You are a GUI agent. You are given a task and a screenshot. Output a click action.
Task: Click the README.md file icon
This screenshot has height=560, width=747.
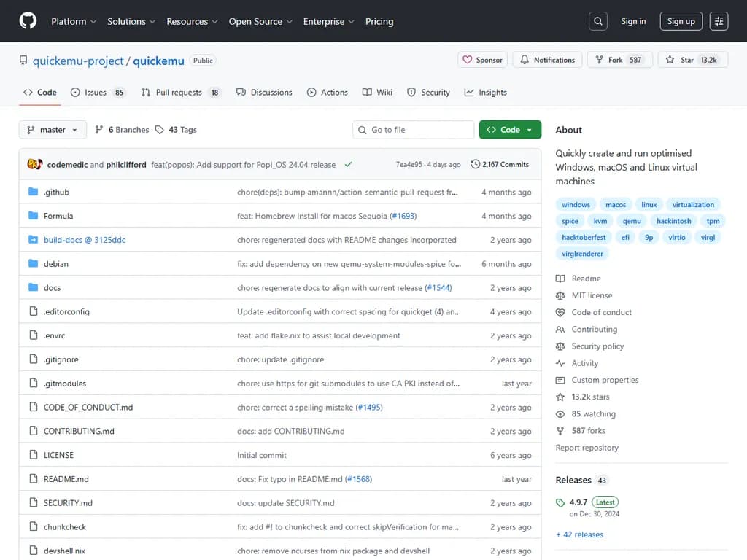33,478
